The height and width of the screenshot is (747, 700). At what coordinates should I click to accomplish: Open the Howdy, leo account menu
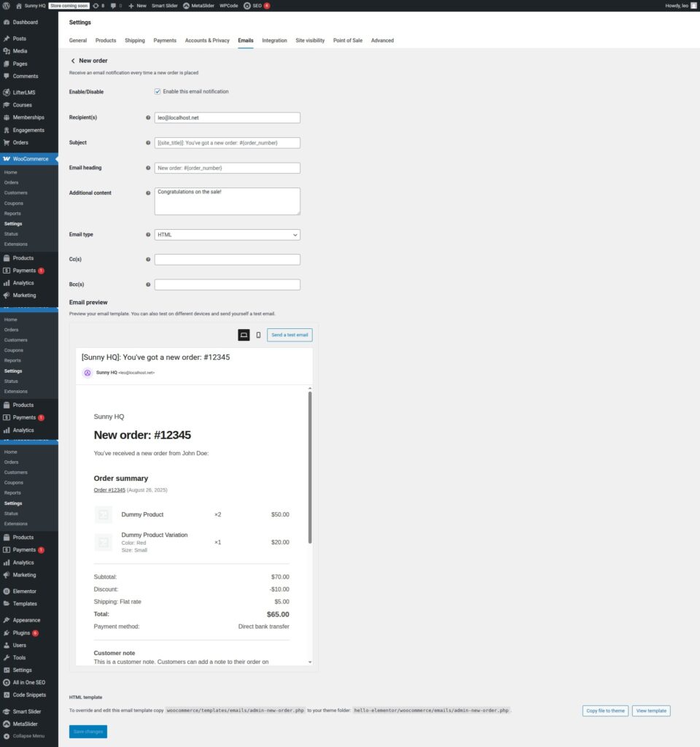tap(680, 5)
